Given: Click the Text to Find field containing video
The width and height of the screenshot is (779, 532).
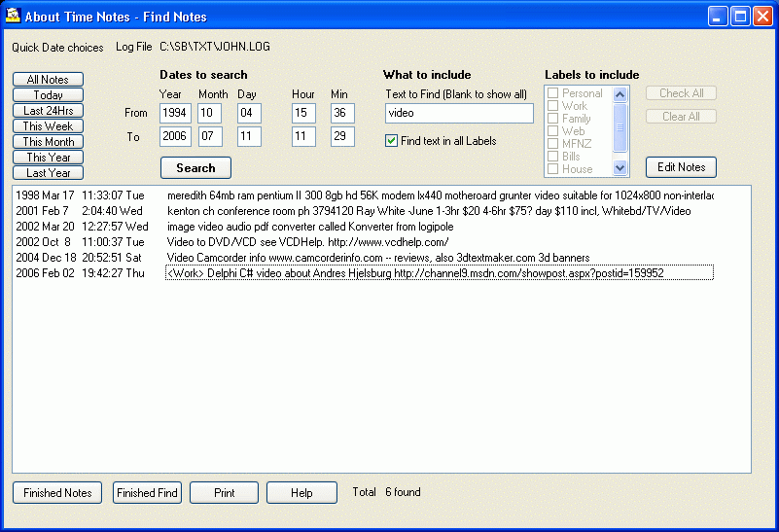Looking at the screenshot, I should 459,113.
